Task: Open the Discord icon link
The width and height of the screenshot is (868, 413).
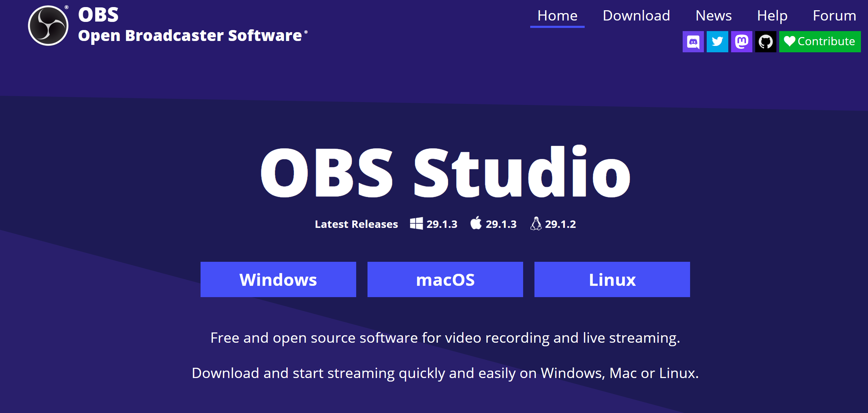Action: pyautogui.click(x=693, y=42)
